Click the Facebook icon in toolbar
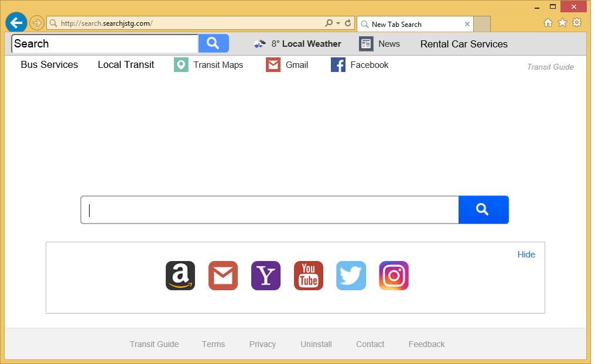Viewport: 595px width, 364px height. tap(338, 65)
